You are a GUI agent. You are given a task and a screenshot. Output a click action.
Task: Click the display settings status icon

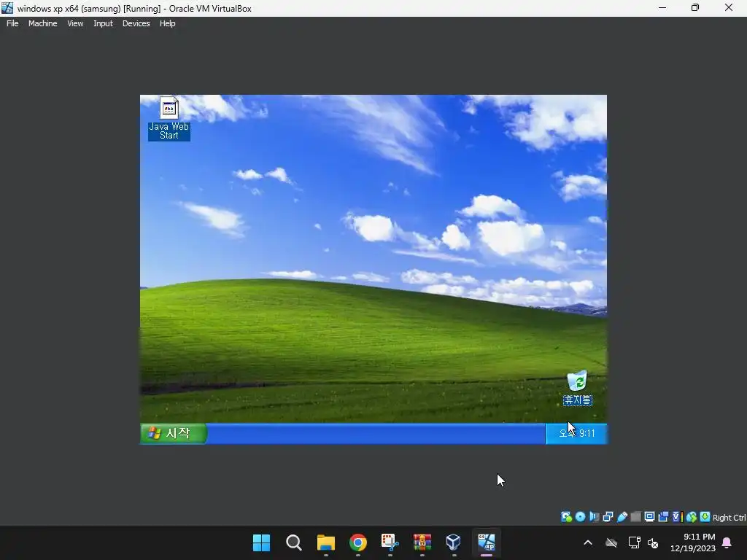click(x=649, y=517)
